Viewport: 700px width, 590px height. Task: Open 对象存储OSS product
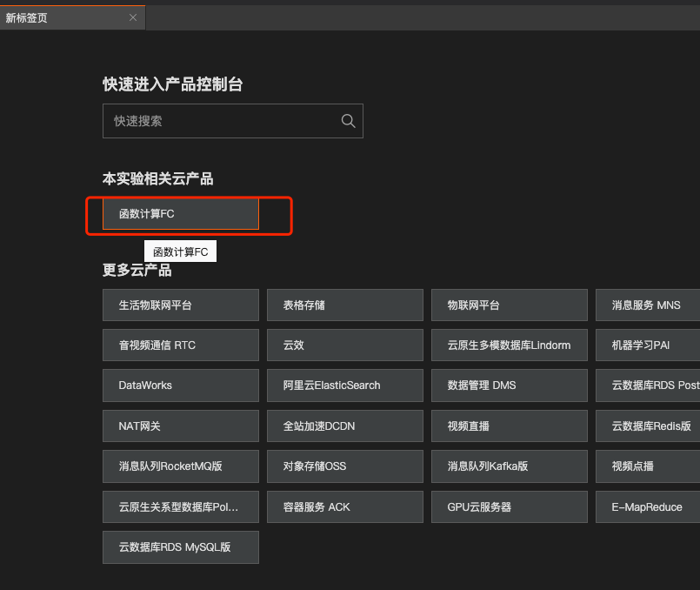pyautogui.click(x=345, y=466)
